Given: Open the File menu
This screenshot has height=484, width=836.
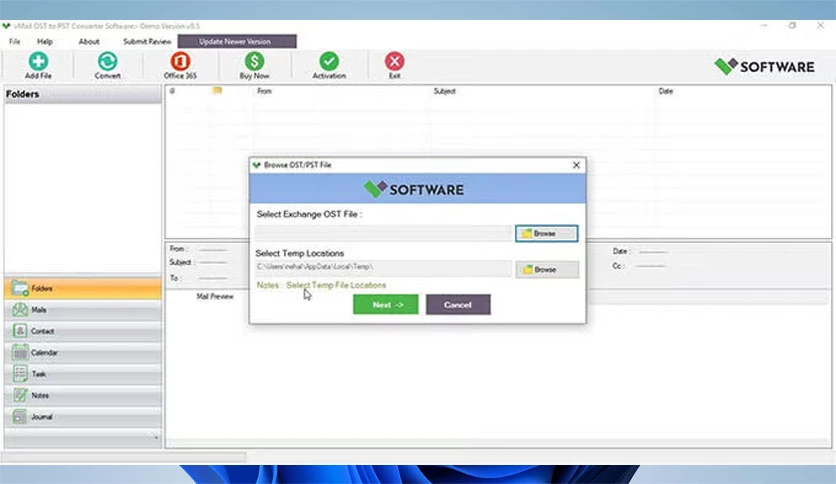Looking at the screenshot, I should pyautogui.click(x=14, y=42).
